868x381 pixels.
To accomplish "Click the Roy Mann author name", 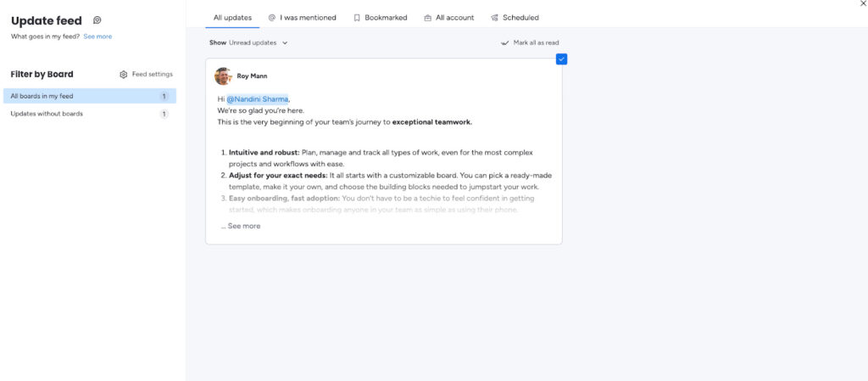I will pyautogui.click(x=252, y=76).
